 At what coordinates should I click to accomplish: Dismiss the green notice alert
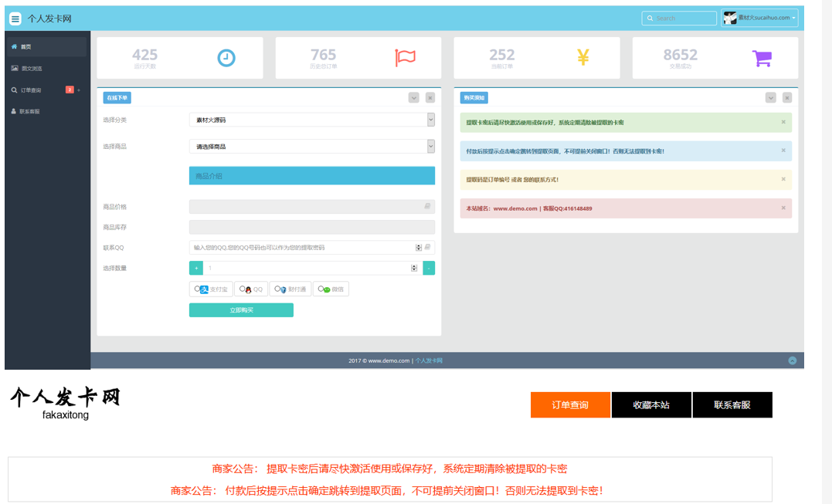point(783,122)
